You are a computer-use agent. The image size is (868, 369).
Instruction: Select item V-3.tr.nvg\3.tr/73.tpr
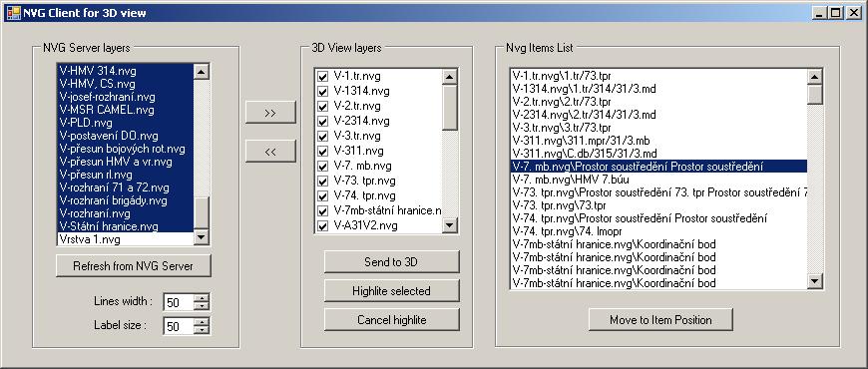[x=658, y=128]
